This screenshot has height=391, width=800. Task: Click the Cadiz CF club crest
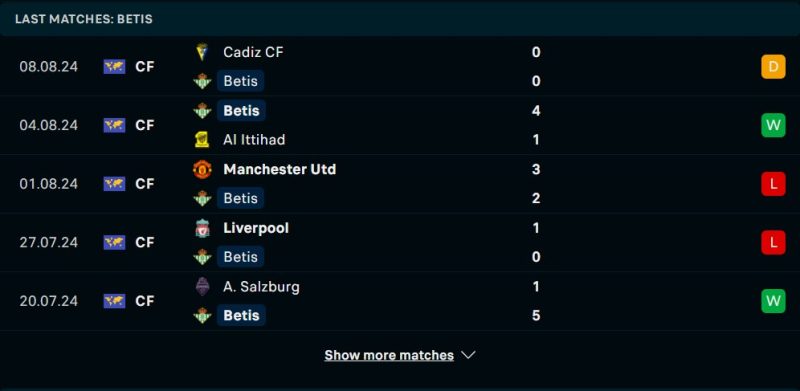202,52
